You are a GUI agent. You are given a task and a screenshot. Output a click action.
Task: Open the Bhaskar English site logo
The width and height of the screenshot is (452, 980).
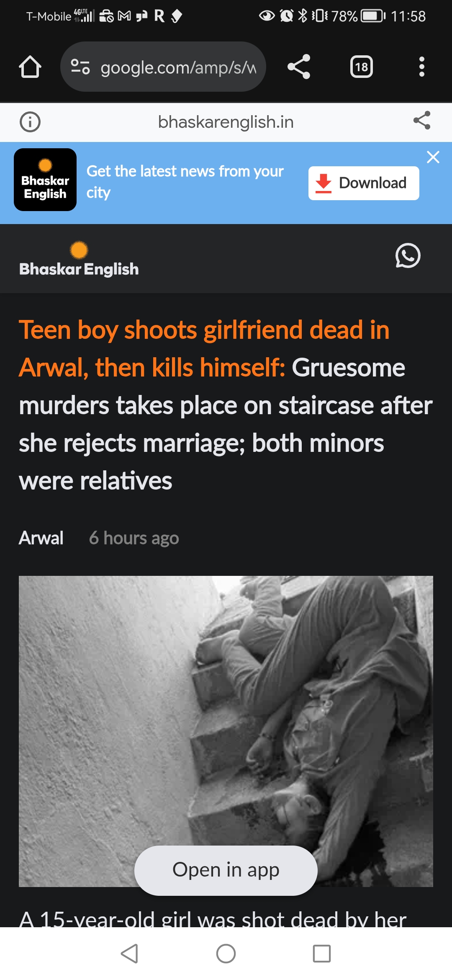click(79, 259)
